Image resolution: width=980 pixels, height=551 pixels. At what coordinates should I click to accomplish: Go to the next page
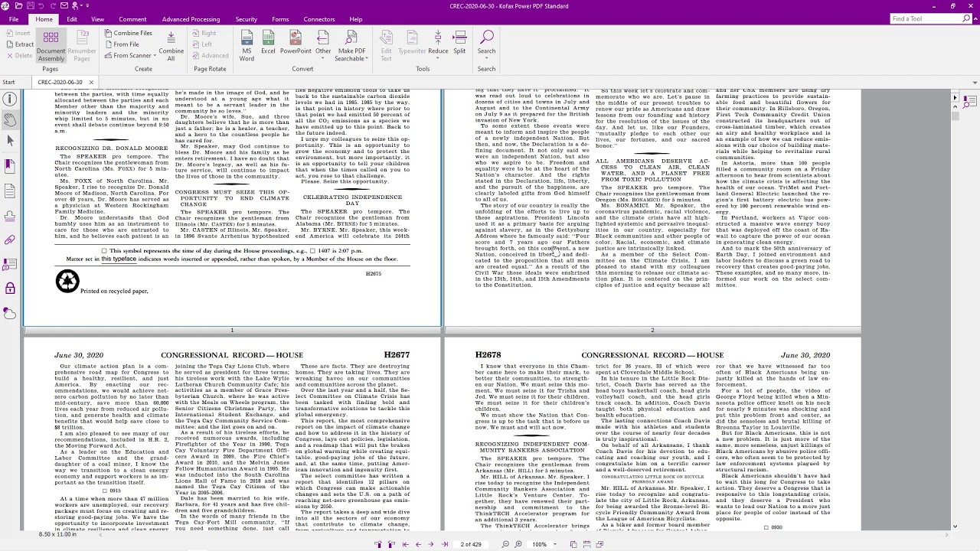[x=431, y=544]
